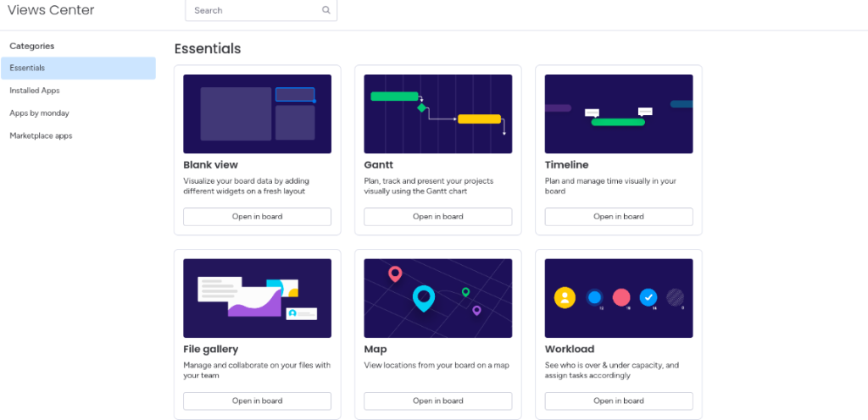Open Map view in board
This screenshot has height=420, width=868.
coord(438,401)
